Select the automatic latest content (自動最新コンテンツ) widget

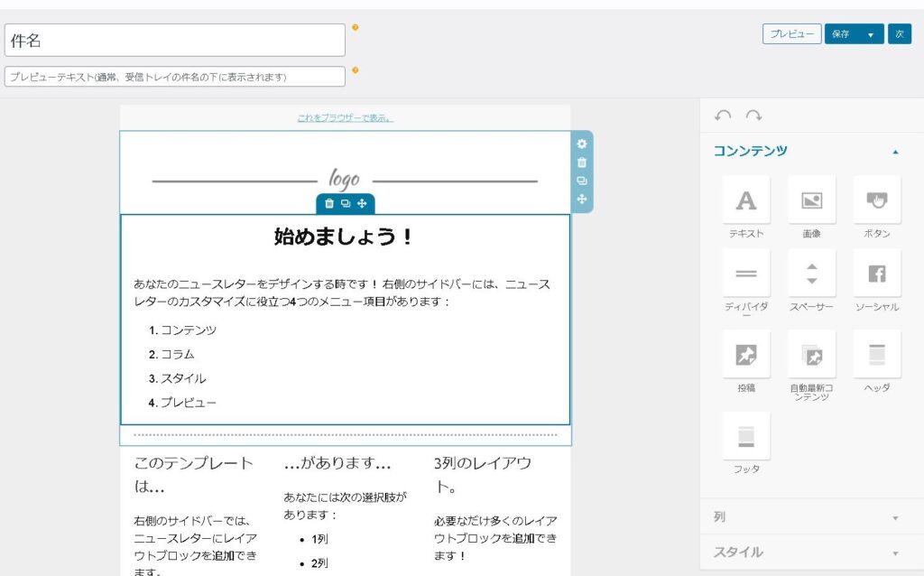click(x=811, y=355)
